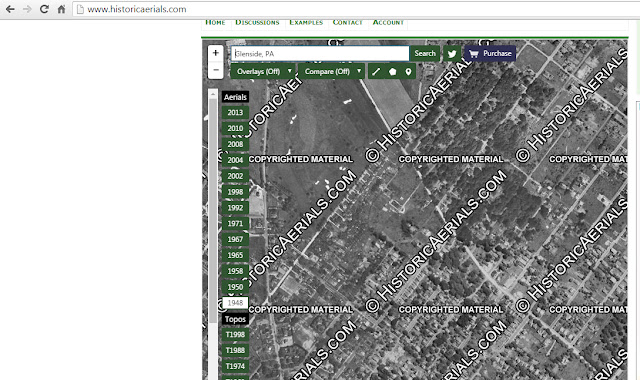Open browser home page icon
Viewport: 640px width, 380px height.
tap(61, 9)
